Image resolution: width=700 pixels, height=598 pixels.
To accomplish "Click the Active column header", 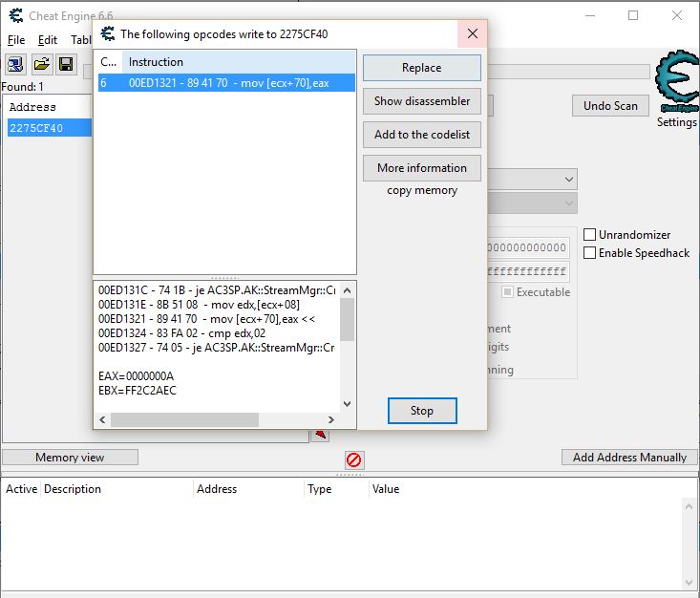I will click(x=21, y=489).
